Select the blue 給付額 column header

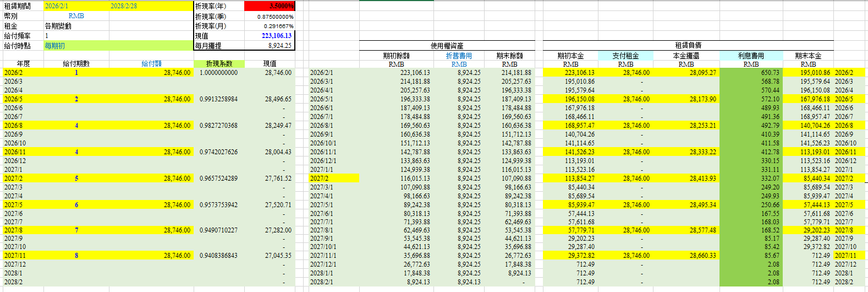coord(151,64)
